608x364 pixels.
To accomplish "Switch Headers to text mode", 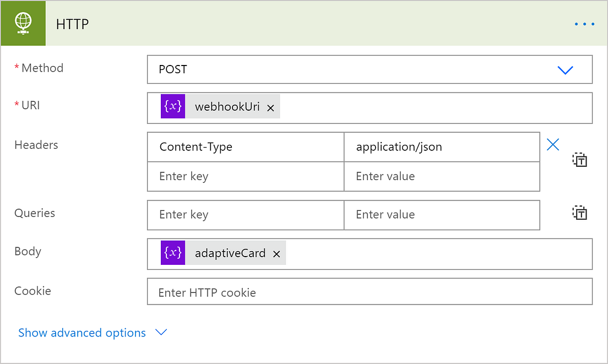I will pos(579,160).
